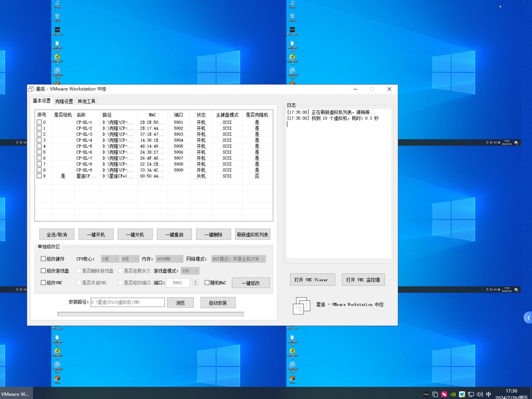
Task: Open the CPU核心 1核 dropdown
Action: click(110, 259)
